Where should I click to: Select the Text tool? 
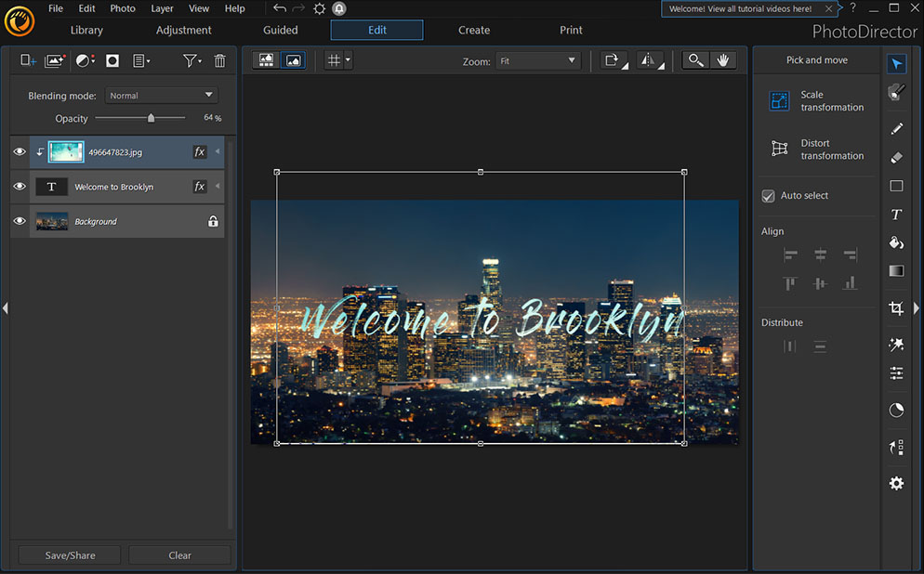(x=896, y=215)
